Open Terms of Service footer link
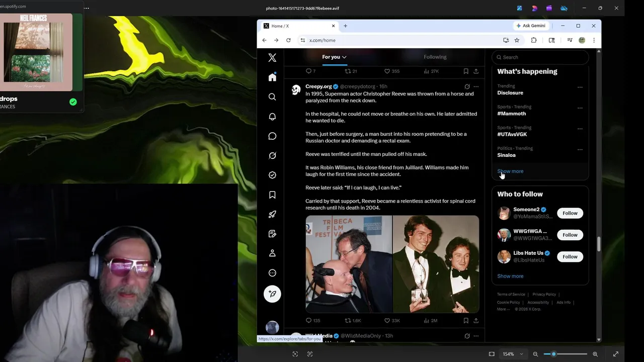The image size is (644, 362). [x=511, y=295]
